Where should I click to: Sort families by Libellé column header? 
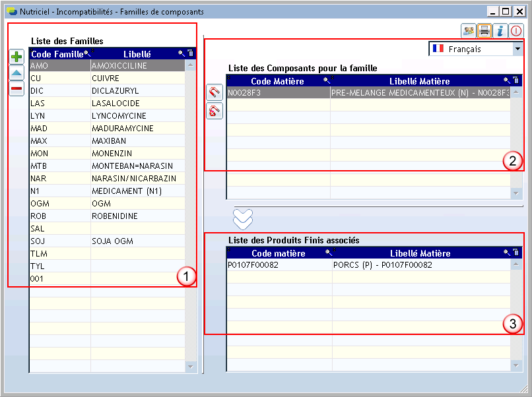click(x=137, y=54)
